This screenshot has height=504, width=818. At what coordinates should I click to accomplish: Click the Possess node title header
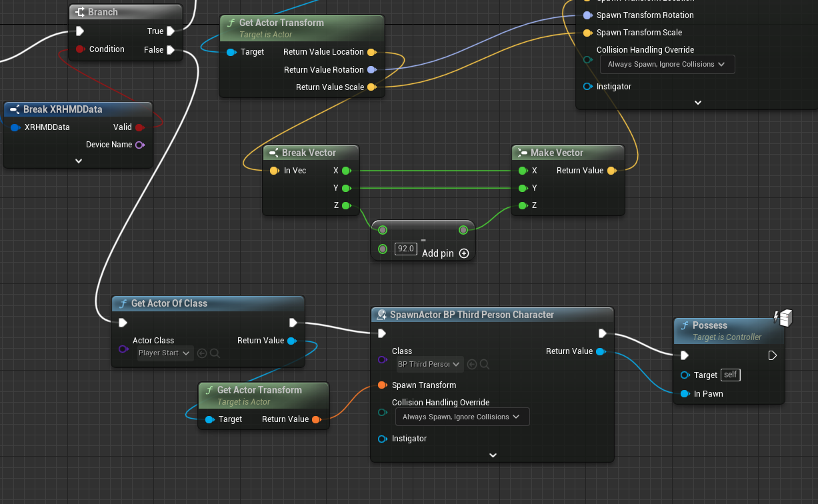(710, 325)
